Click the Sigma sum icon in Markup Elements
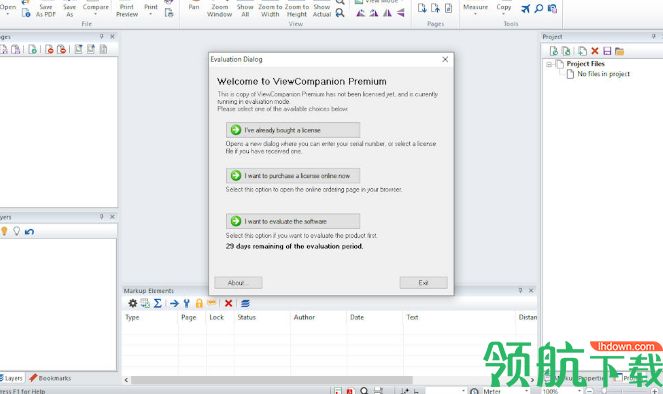Viewport: 663px width, 394px height. pyautogui.click(x=157, y=303)
